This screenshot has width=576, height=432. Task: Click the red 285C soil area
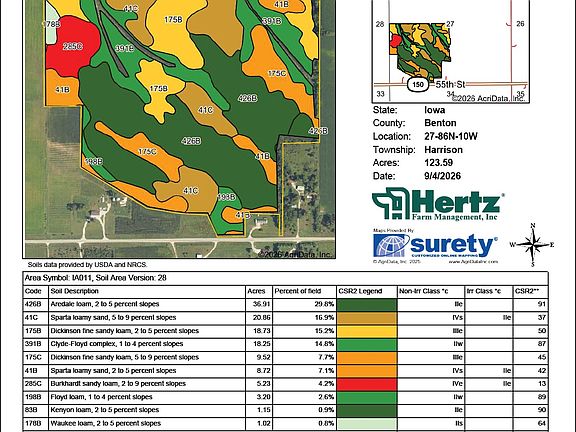coord(73,46)
